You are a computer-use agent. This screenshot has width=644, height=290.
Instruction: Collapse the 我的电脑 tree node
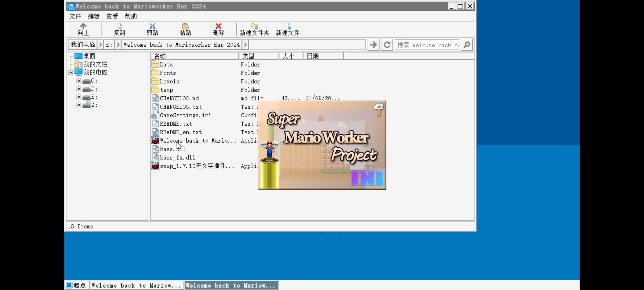pyautogui.click(x=71, y=73)
